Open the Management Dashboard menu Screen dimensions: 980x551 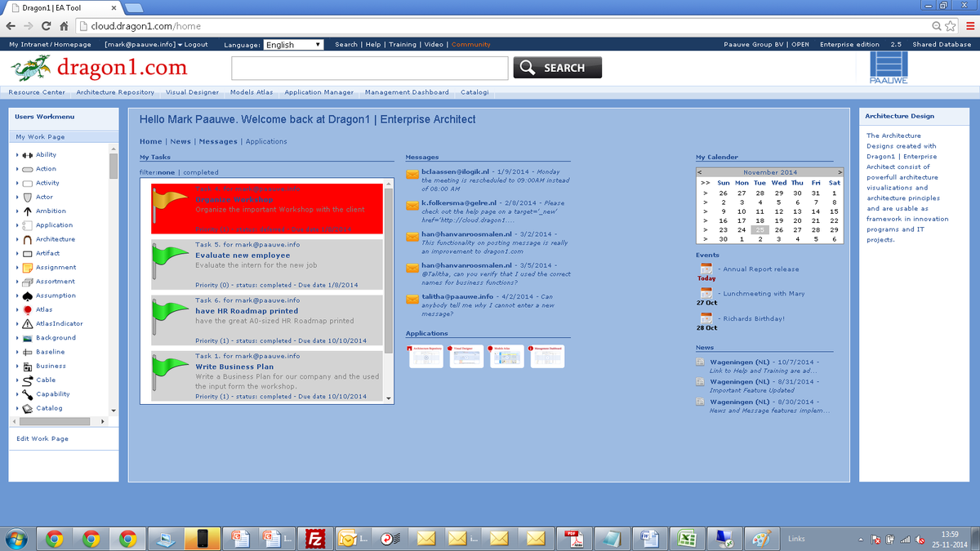tap(407, 92)
